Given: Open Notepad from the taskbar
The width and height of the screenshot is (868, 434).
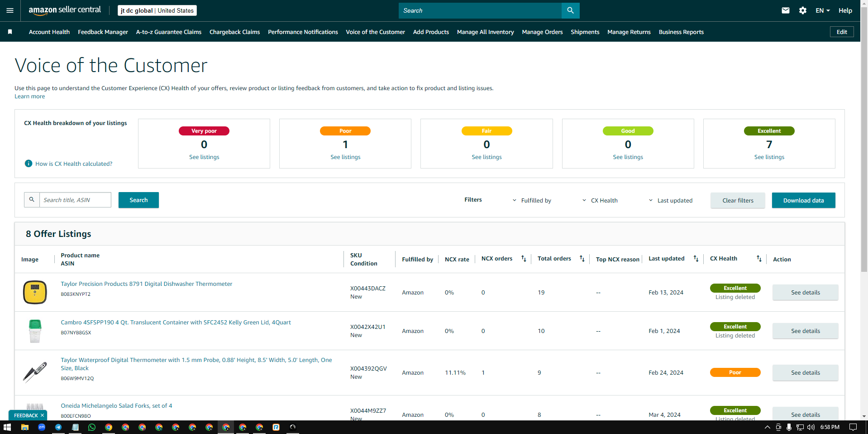Looking at the screenshot, I should click(x=75, y=427).
